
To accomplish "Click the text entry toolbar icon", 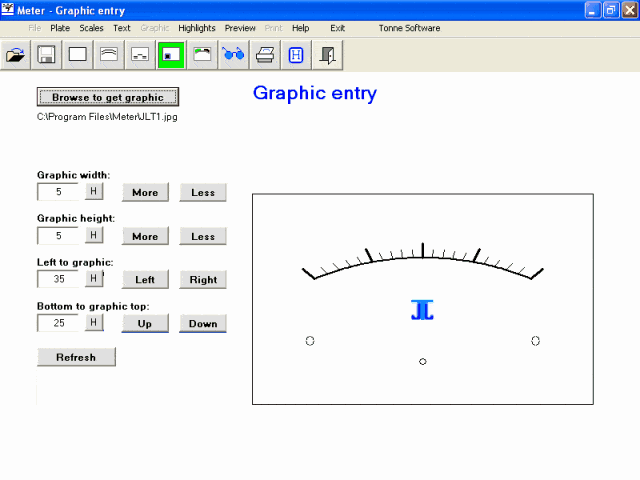I will pos(140,55).
